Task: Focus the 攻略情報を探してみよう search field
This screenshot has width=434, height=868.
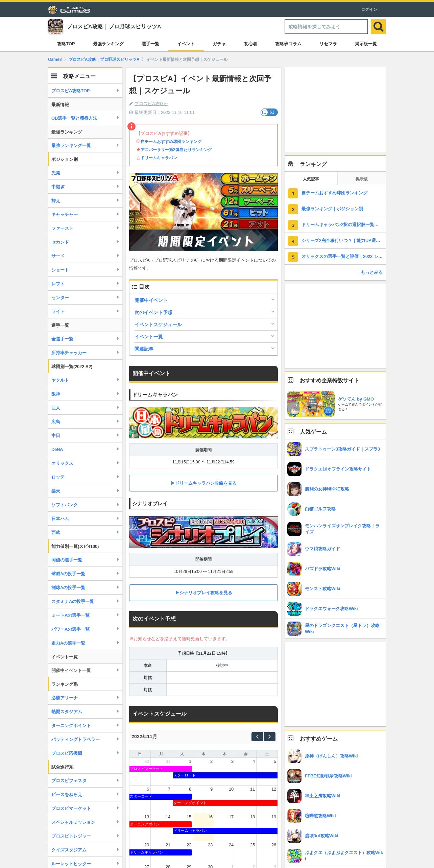Action: click(326, 26)
